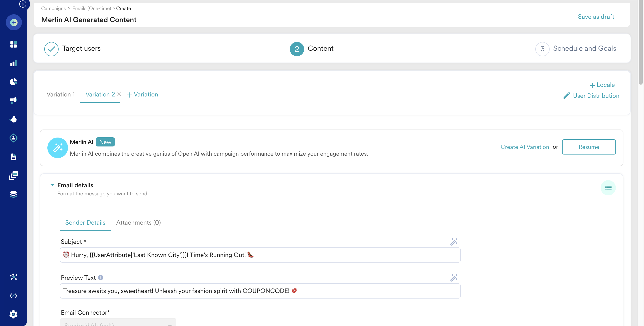The image size is (644, 326).
Task: Open the megaphone campaigns icon
Action: [x=13, y=100]
